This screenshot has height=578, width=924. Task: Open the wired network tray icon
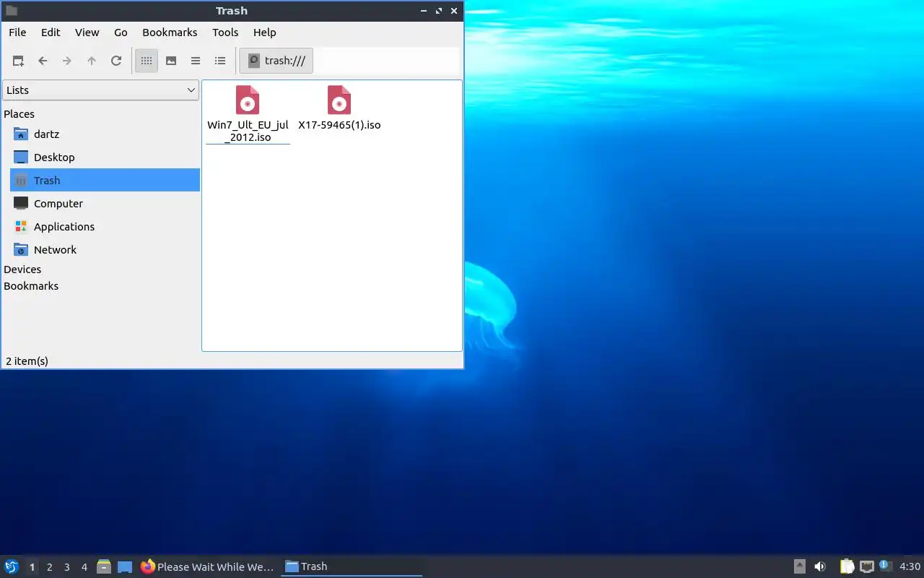click(x=866, y=566)
